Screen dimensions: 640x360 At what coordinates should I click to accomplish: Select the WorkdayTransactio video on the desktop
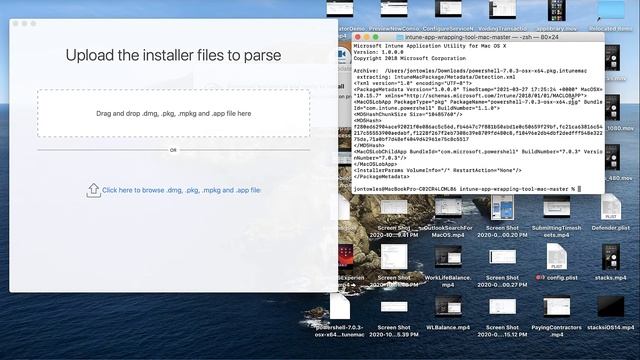point(502,10)
